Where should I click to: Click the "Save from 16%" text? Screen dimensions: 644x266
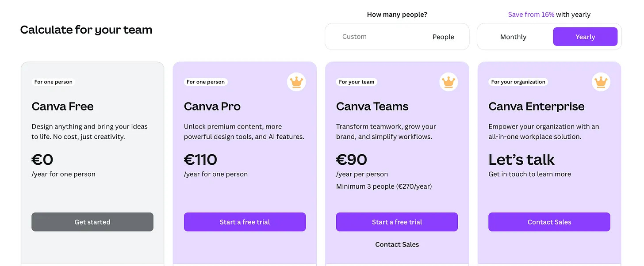[531, 15]
